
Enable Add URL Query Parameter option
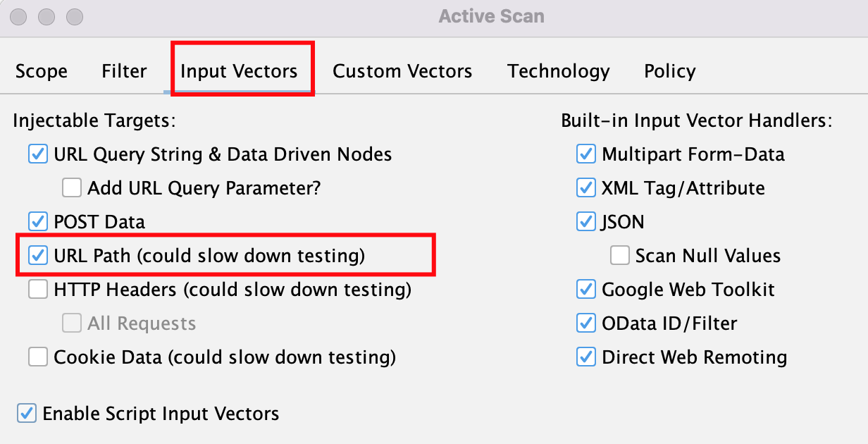(72, 188)
